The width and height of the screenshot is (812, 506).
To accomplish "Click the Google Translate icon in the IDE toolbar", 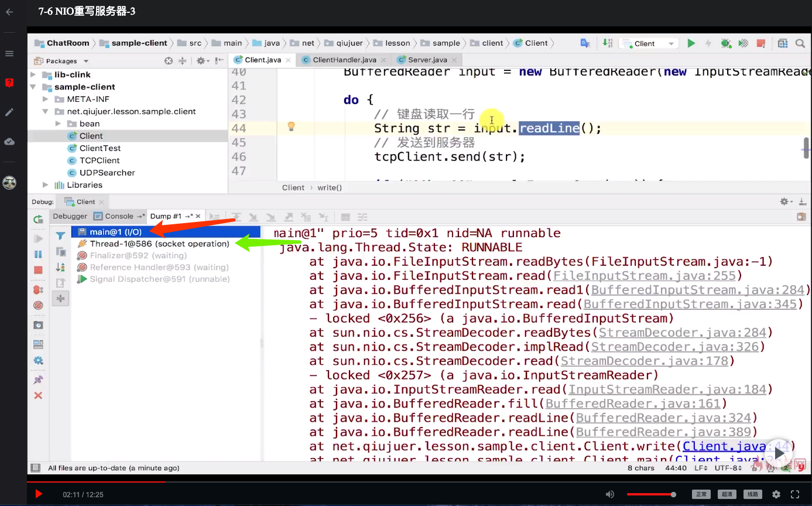I will 584,43.
